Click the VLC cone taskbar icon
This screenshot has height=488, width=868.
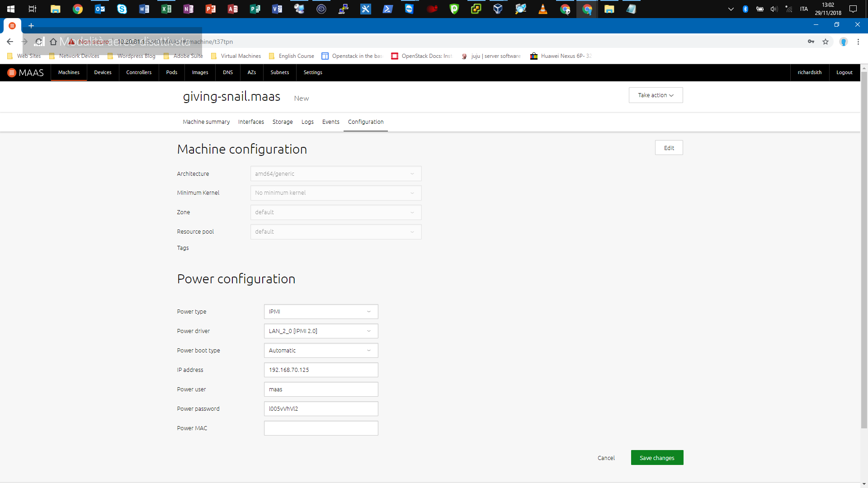click(543, 9)
